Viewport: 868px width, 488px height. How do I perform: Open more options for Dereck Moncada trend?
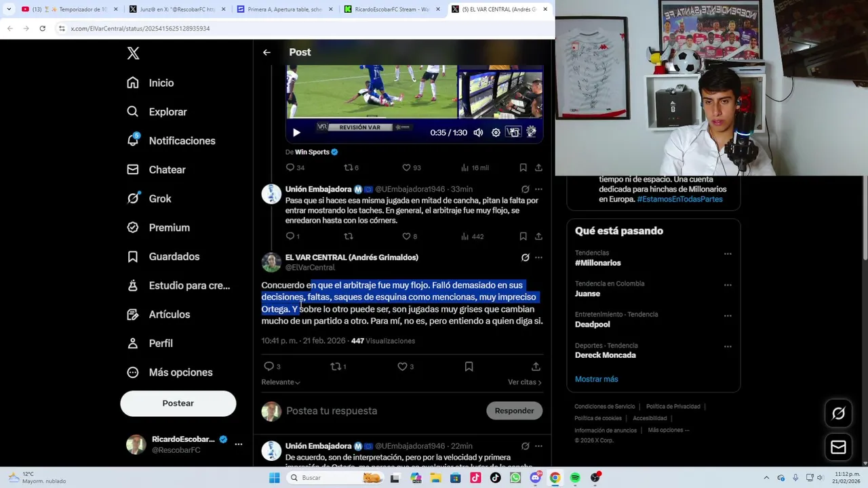728,346
